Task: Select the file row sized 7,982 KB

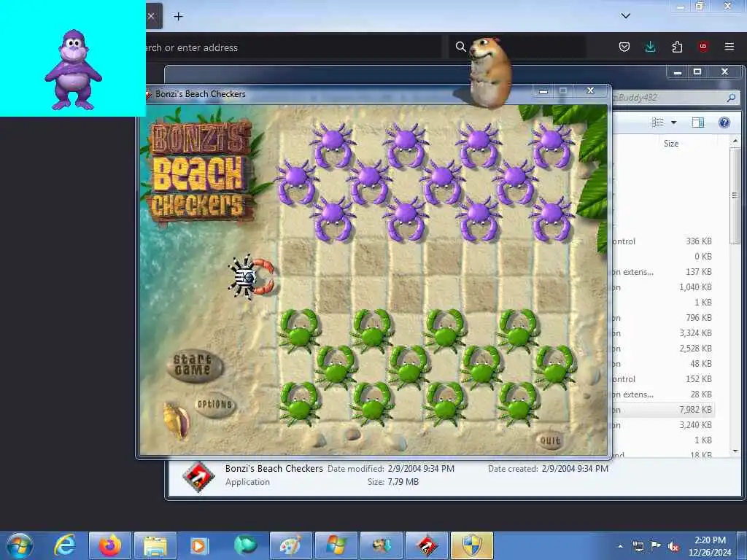Action: (664, 410)
